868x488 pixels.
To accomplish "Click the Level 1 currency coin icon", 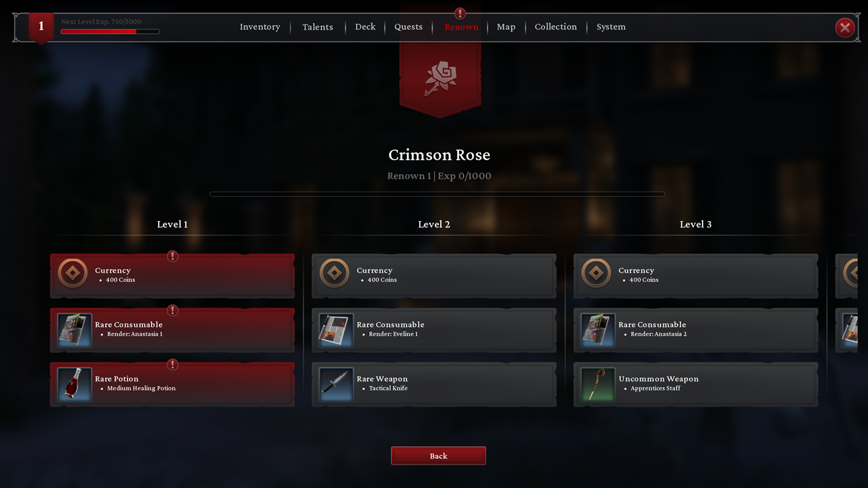I will (73, 273).
